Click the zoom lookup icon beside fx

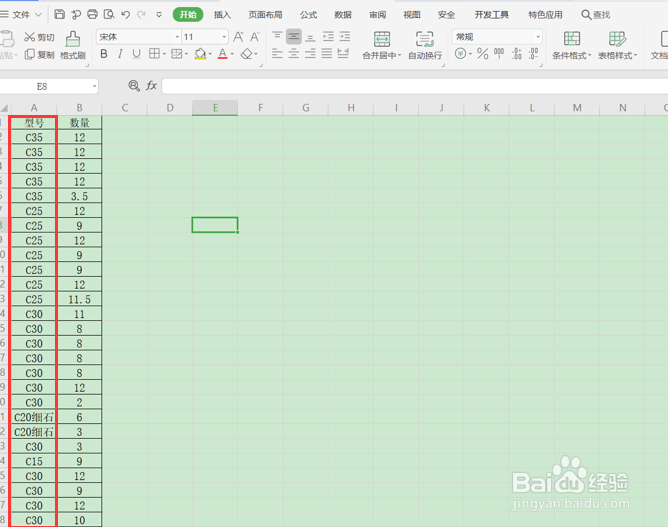pos(134,86)
